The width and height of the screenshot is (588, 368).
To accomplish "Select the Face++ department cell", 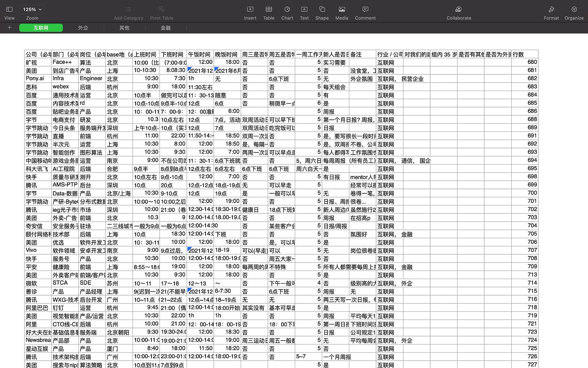I will coord(65,62).
